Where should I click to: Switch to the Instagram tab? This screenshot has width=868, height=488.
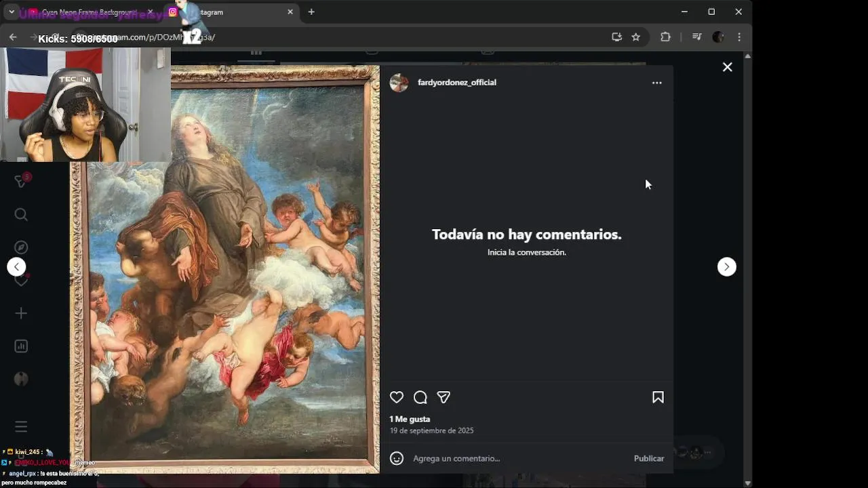coord(231,12)
